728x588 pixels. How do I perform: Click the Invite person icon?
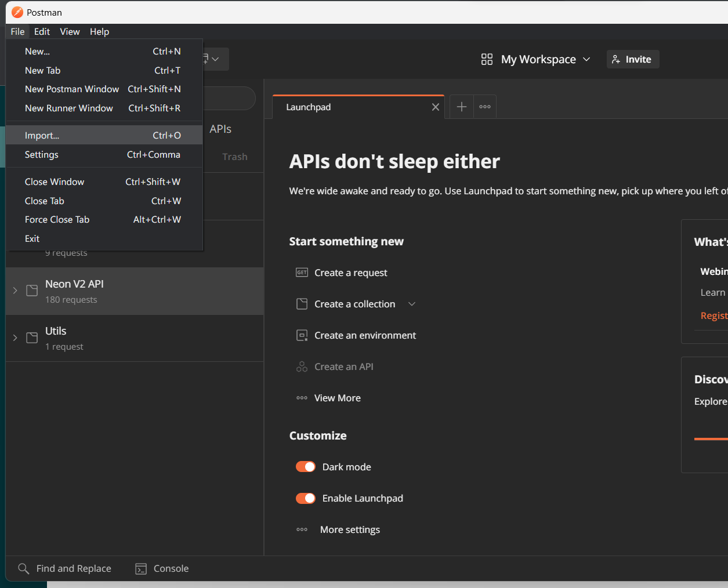pyautogui.click(x=616, y=59)
